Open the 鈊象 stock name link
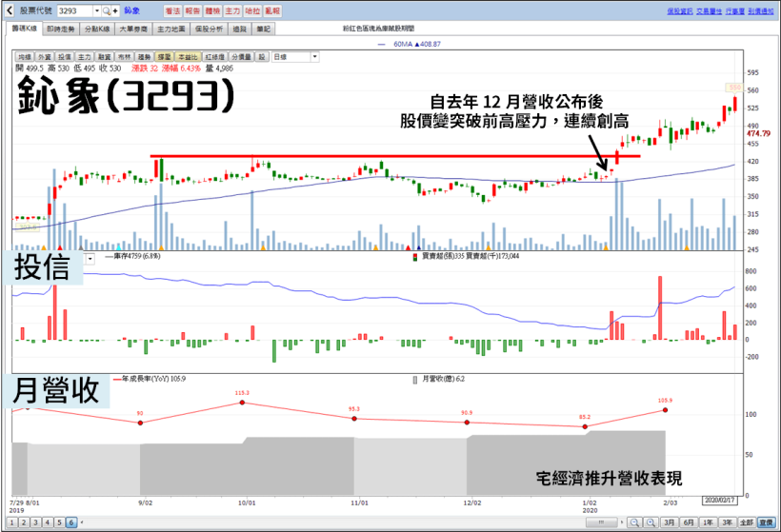 coord(131,10)
